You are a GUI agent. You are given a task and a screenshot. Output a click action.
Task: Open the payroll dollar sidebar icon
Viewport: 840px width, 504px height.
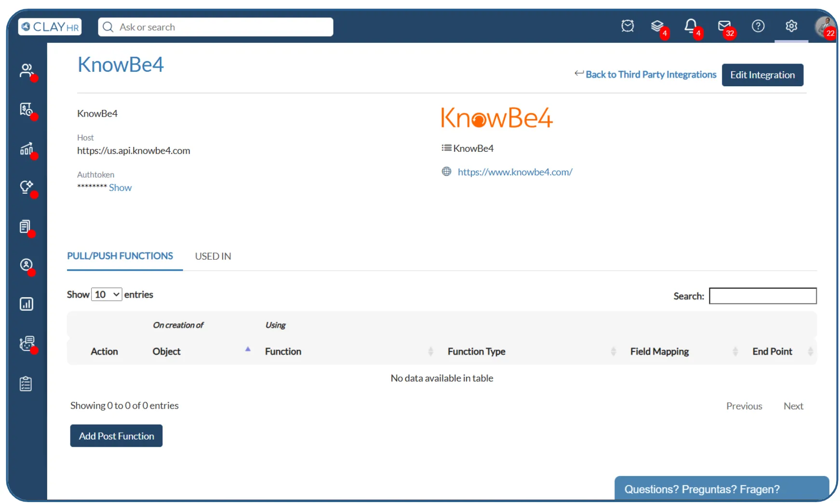[27, 110]
